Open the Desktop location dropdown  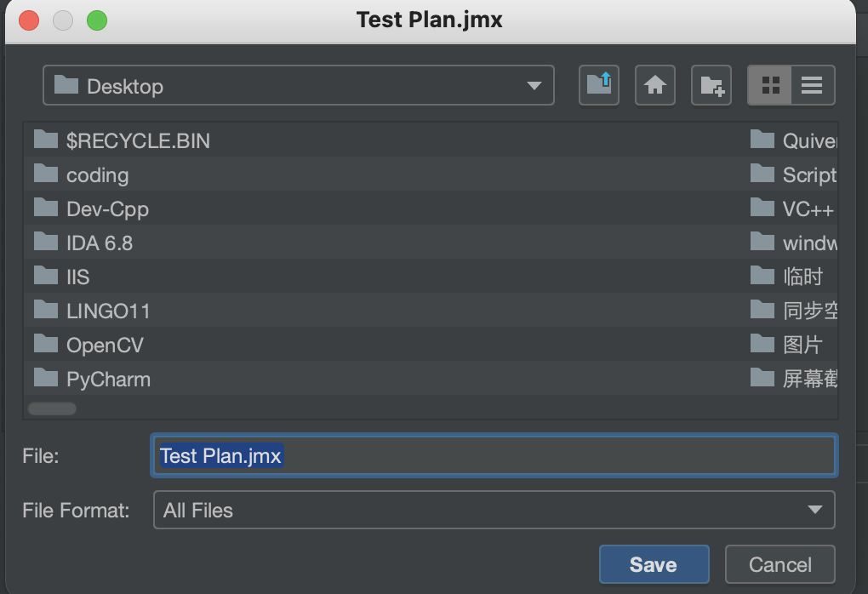298,85
